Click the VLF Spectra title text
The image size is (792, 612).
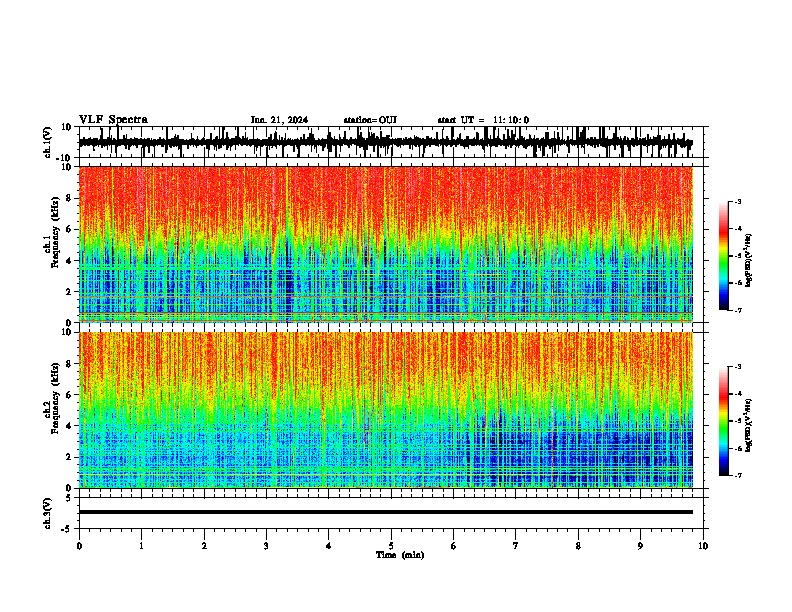(113, 120)
